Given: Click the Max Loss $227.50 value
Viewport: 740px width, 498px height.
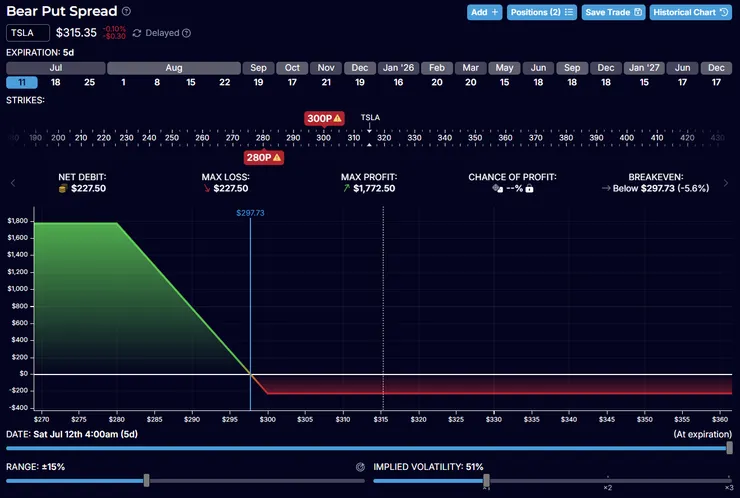Looking at the screenshot, I should pos(231,188).
